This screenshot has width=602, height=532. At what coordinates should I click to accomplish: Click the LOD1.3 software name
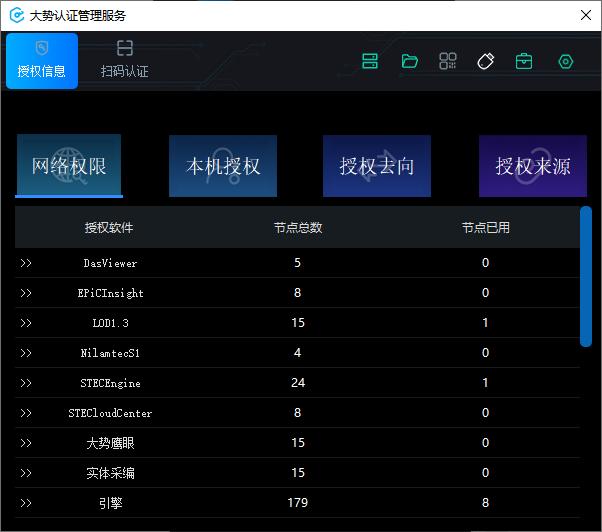(x=110, y=323)
